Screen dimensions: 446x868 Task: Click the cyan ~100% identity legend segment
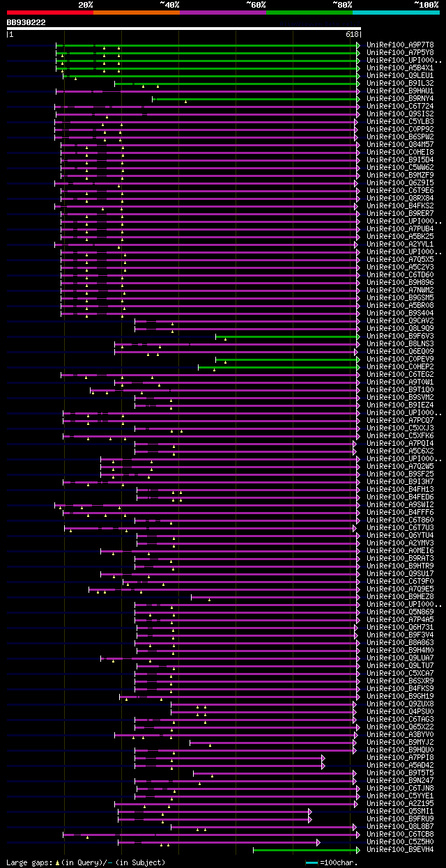396,13
